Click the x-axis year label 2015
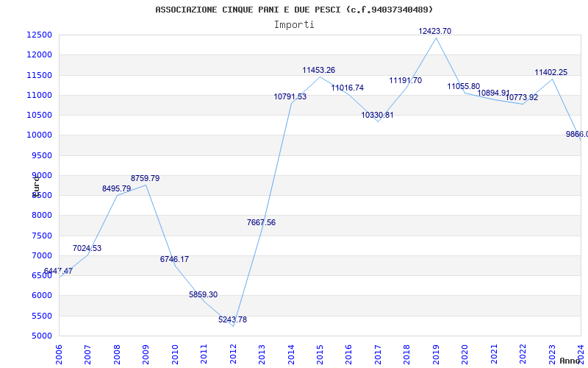 320,354
